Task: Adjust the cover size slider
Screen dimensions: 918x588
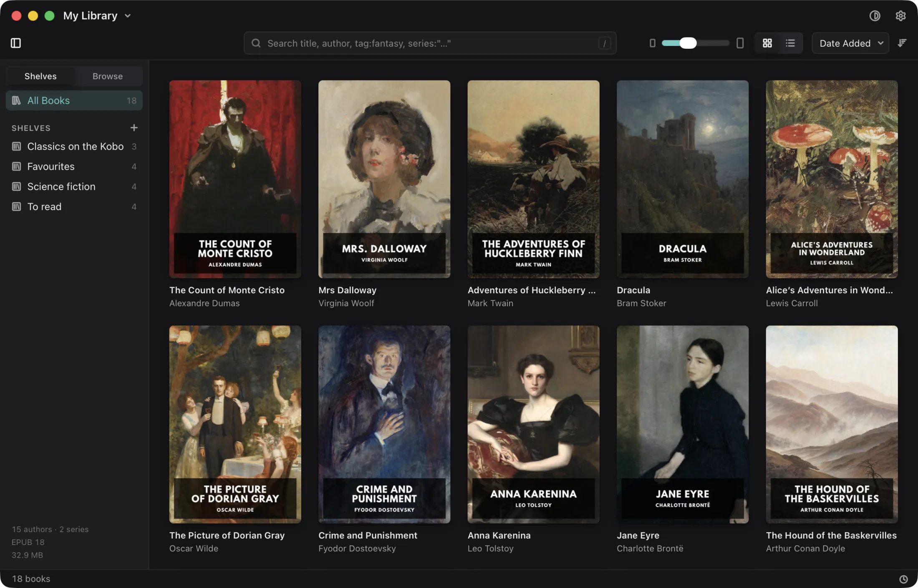Action: pos(695,43)
